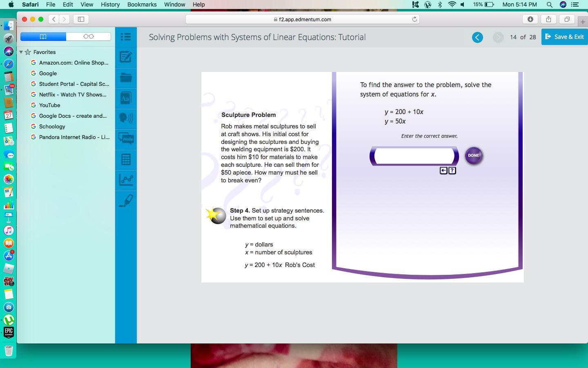This screenshot has width=588, height=368.
Task: Open the Pandora Internet Radio bookmark
Action: pyautogui.click(x=70, y=137)
